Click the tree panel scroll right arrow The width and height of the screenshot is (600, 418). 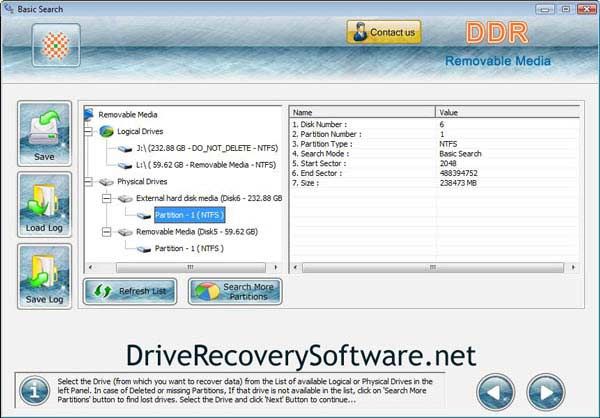[276, 267]
